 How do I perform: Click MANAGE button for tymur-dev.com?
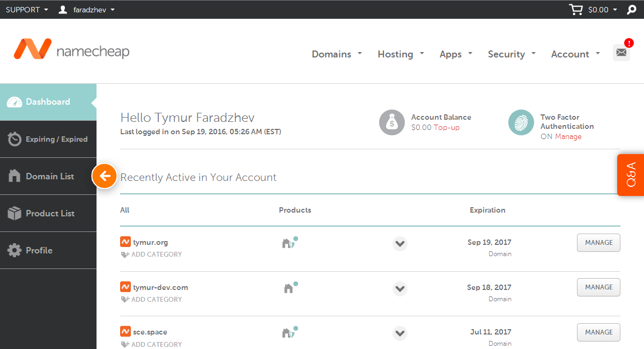point(598,287)
